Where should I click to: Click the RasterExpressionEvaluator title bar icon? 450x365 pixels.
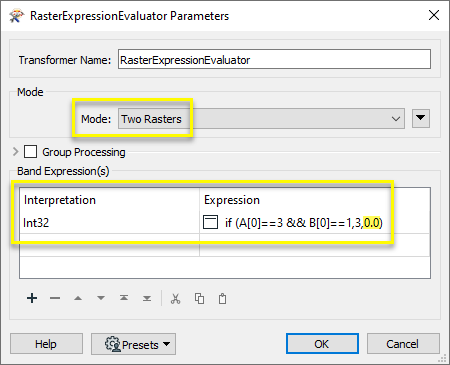pos(16,16)
